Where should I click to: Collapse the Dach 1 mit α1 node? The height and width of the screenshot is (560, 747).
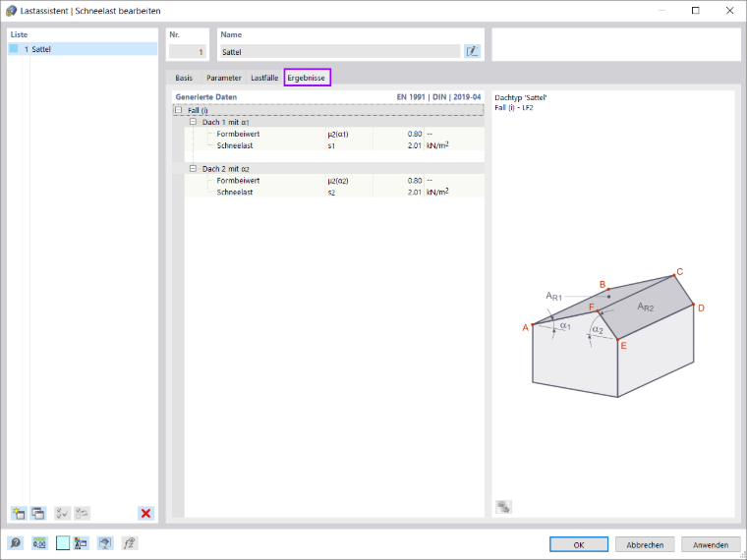pos(193,122)
